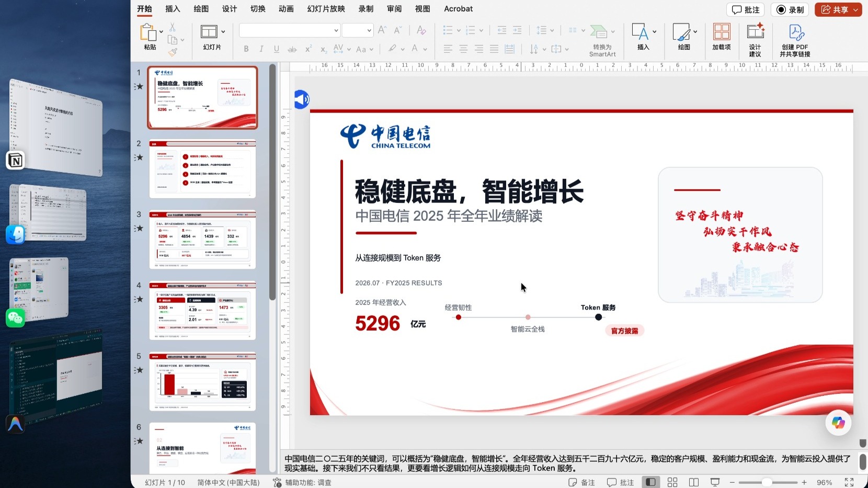Viewport: 868px width, 488px height.
Task: Open the Transitions ribbon tab
Action: coord(258,9)
